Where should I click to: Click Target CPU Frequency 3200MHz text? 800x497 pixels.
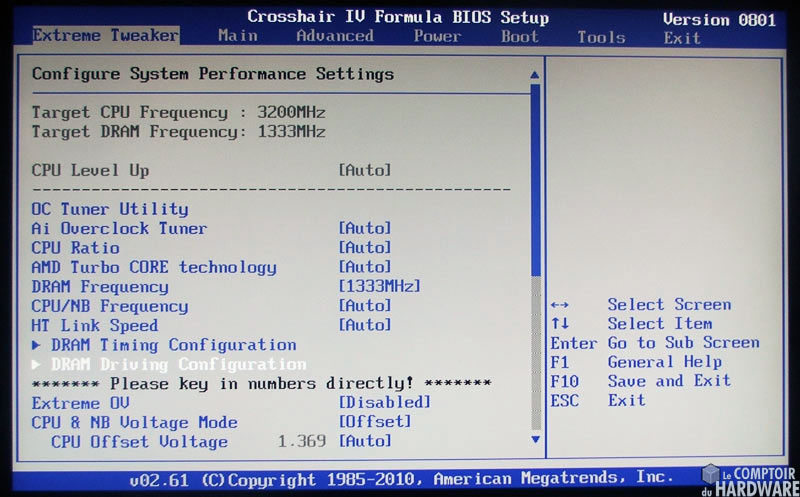(x=179, y=112)
